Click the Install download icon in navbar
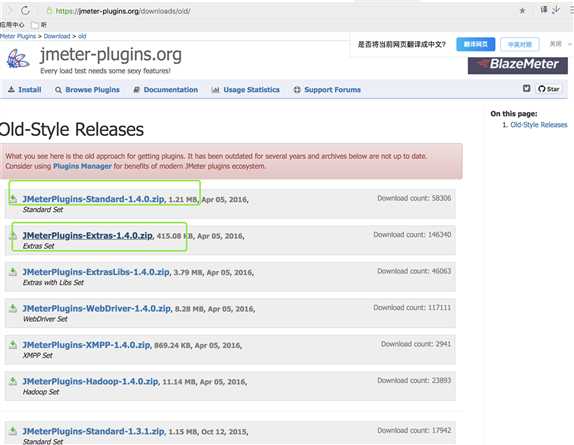 (11, 89)
